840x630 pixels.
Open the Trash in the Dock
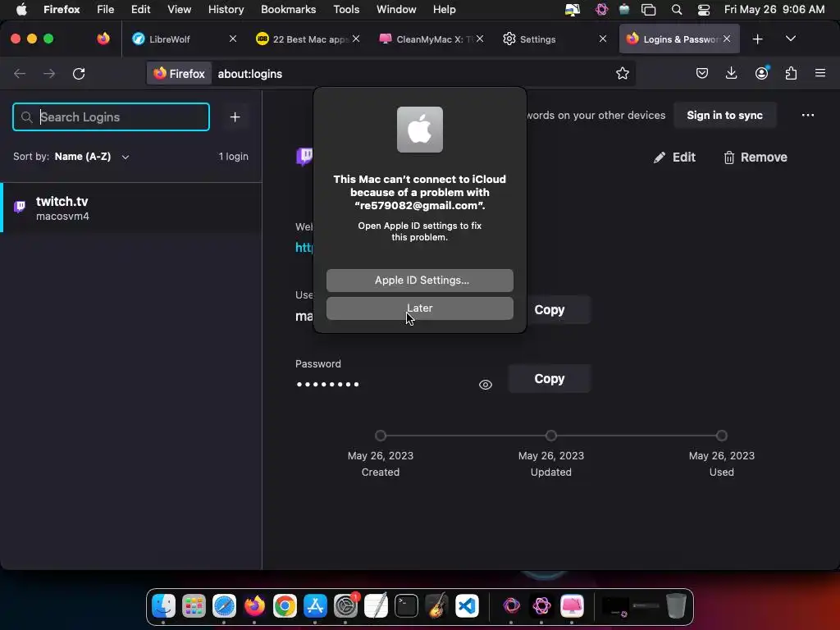click(676, 606)
